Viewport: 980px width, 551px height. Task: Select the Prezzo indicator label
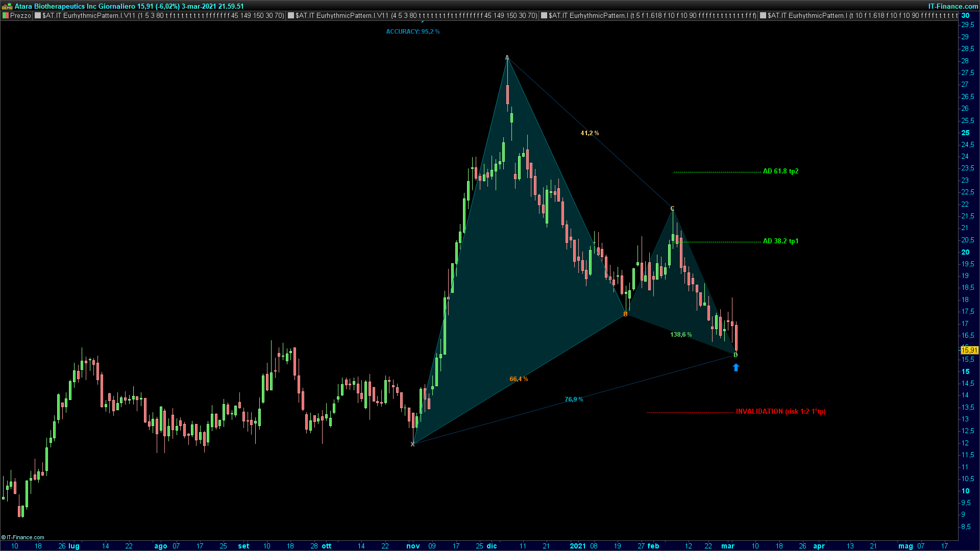click(20, 16)
